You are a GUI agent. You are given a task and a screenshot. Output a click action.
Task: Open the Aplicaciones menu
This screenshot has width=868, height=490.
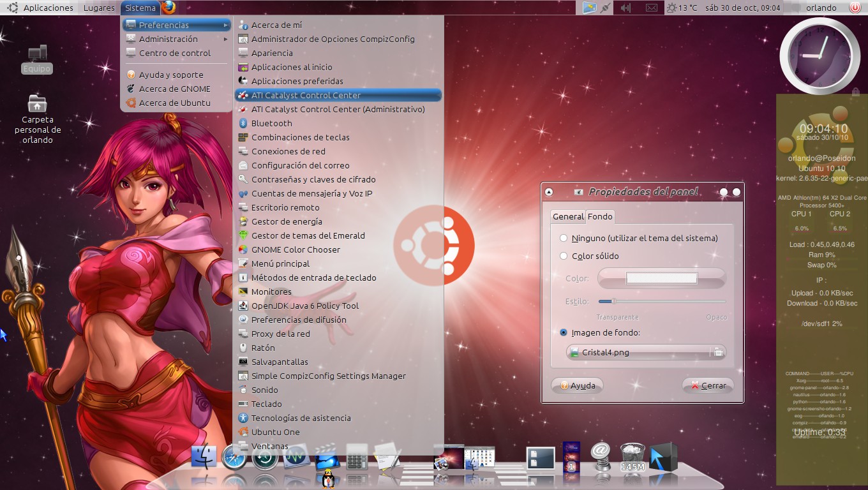coord(48,8)
